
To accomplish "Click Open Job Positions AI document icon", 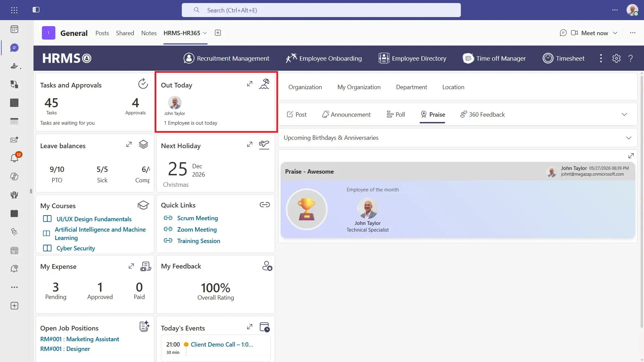I will (x=144, y=326).
